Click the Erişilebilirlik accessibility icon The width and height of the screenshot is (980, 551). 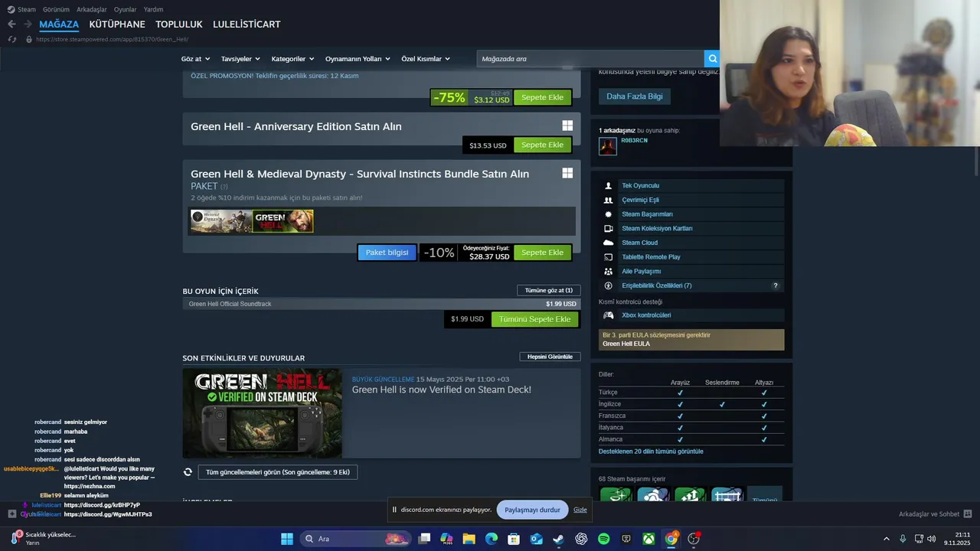609,285
